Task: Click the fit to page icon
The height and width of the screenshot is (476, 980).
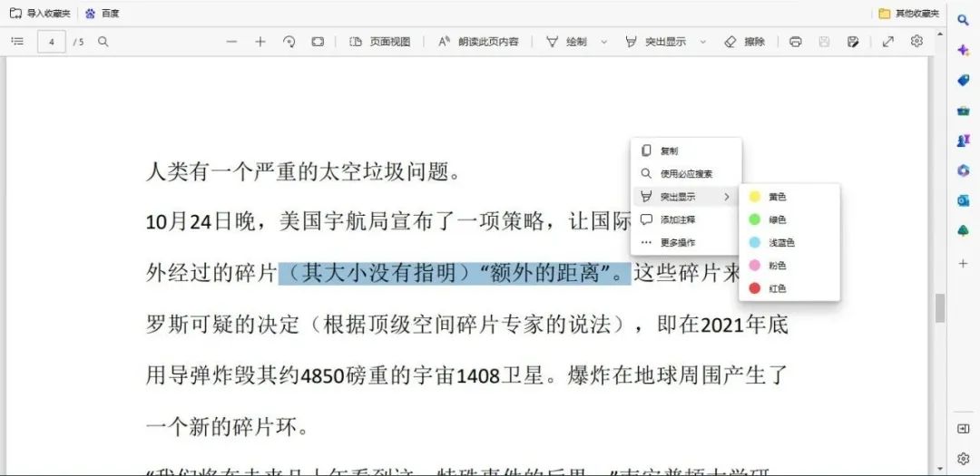Action: tap(318, 42)
